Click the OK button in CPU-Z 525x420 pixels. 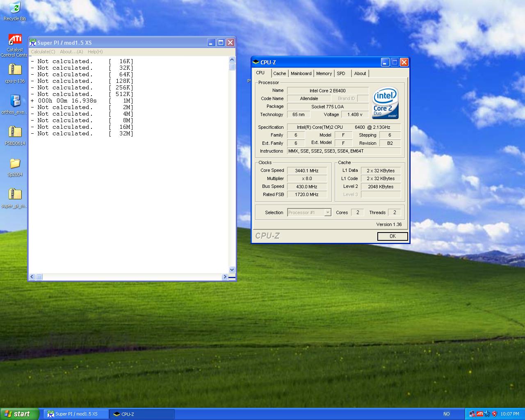tap(393, 236)
